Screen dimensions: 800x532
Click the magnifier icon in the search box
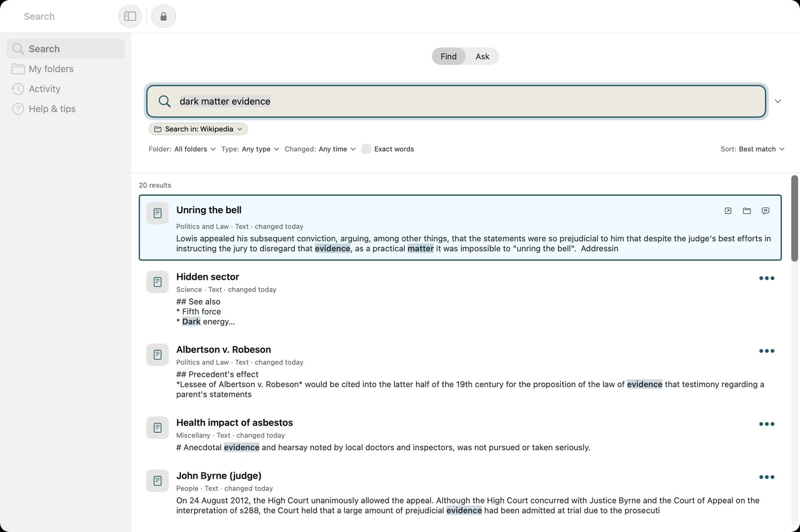coord(164,101)
